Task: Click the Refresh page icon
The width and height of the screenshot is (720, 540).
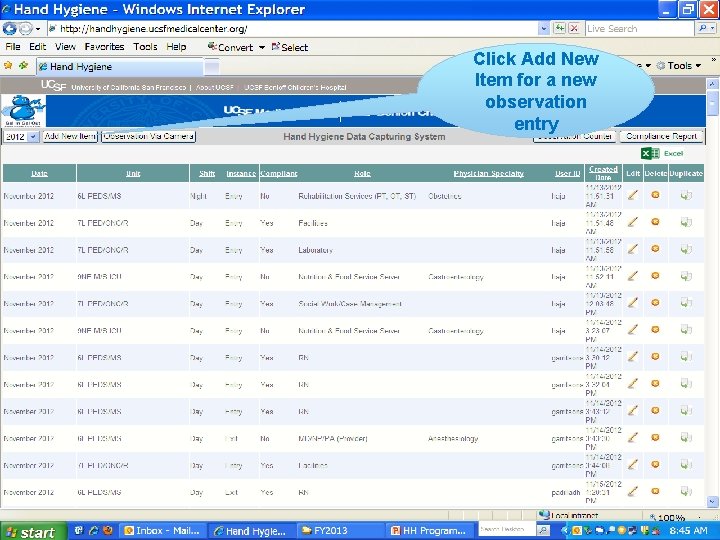Action: pyautogui.click(x=559, y=28)
